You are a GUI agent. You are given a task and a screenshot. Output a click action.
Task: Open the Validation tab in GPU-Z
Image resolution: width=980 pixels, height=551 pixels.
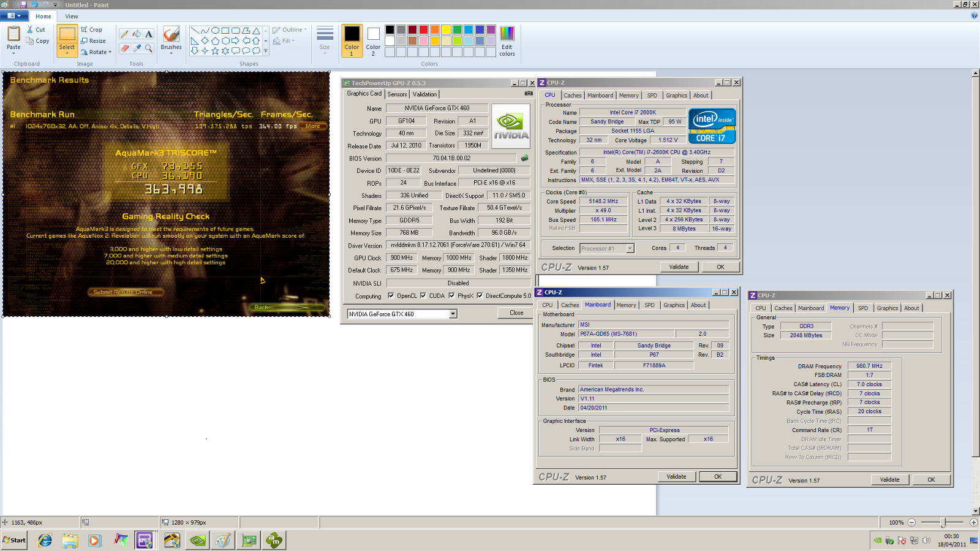(424, 94)
